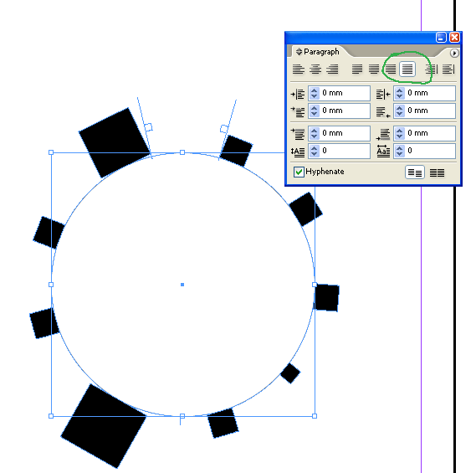The height and width of the screenshot is (473, 476).
Task: Apply Justify with last line centered
Action: click(x=374, y=69)
